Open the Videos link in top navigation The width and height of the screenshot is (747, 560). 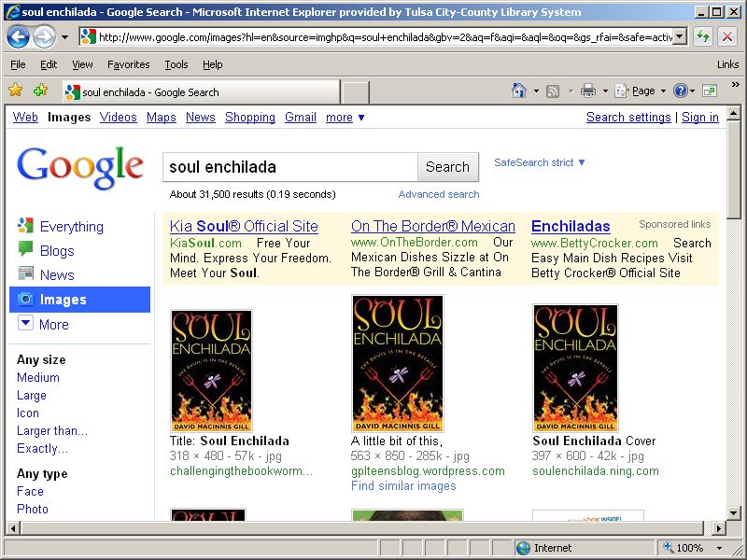pos(119,118)
